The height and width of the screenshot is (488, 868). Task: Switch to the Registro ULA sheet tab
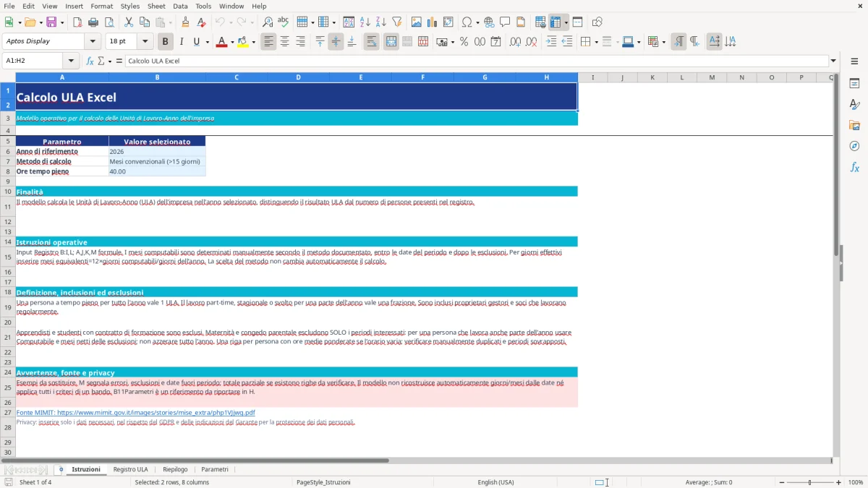point(130,469)
